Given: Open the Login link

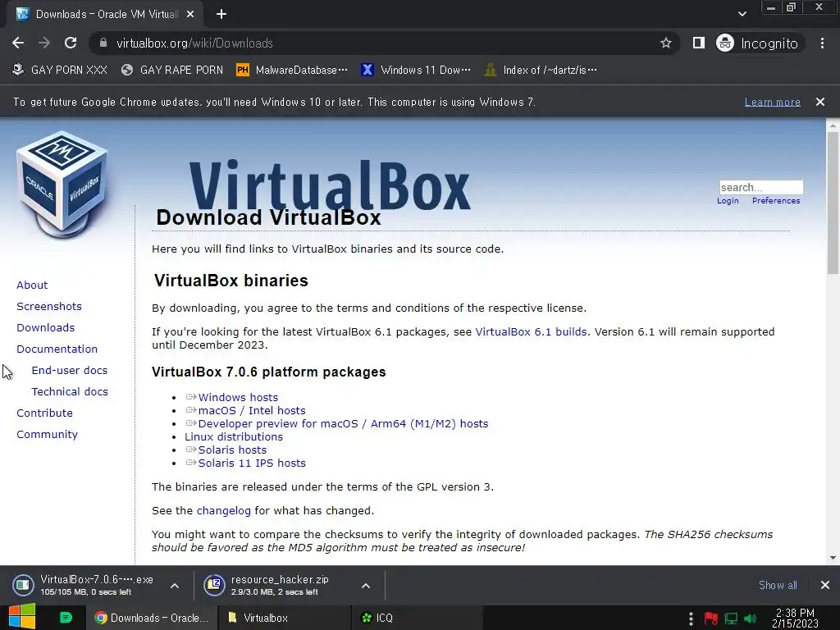Looking at the screenshot, I should tap(728, 200).
